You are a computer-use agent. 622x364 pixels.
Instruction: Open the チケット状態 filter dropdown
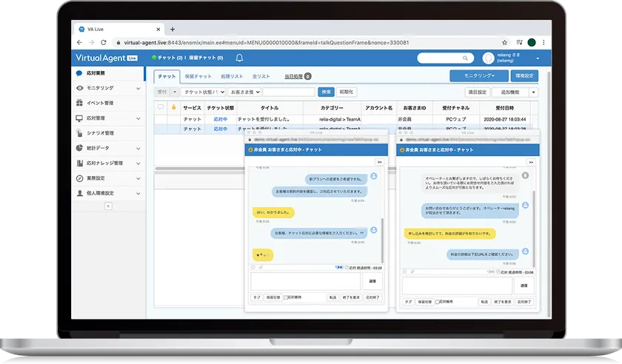pos(203,92)
